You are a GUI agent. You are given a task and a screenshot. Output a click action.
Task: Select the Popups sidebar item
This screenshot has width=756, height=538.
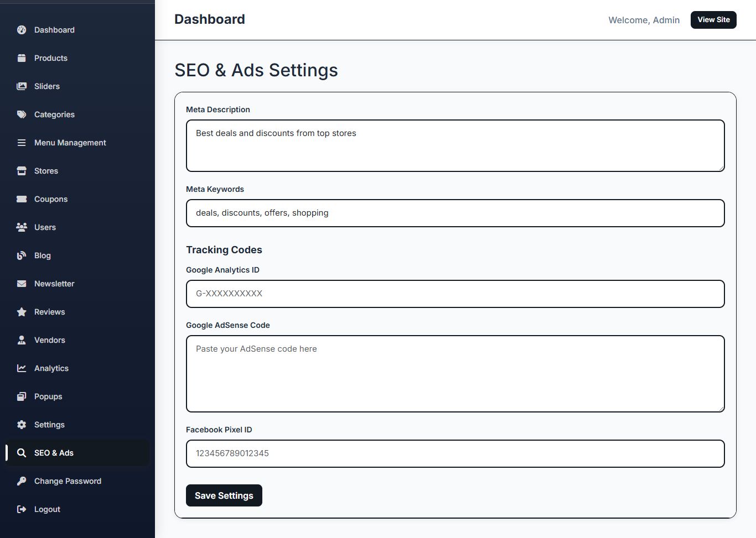coord(48,396)
